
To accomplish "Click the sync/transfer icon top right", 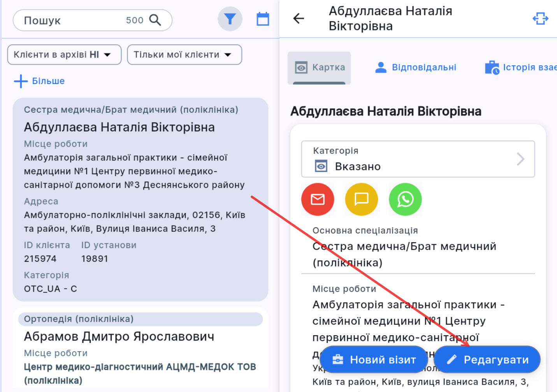I will pyautogui.click(x=540, y=18).
